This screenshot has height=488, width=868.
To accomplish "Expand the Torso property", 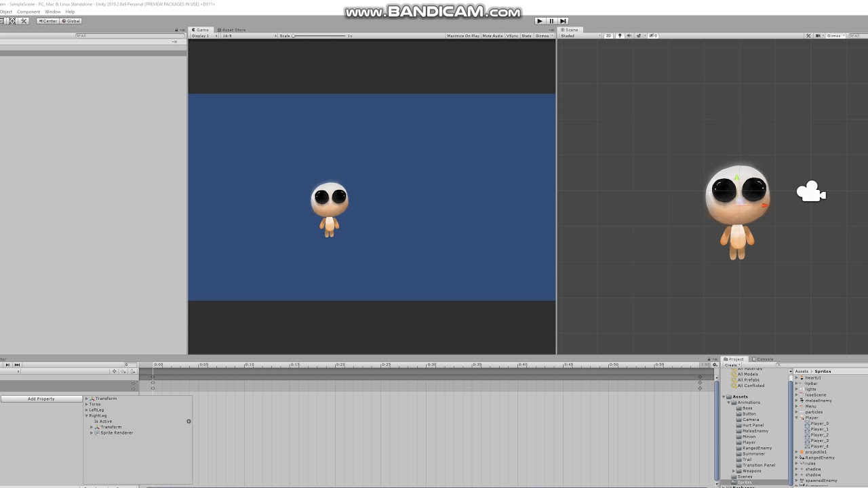I will point(86,404).
